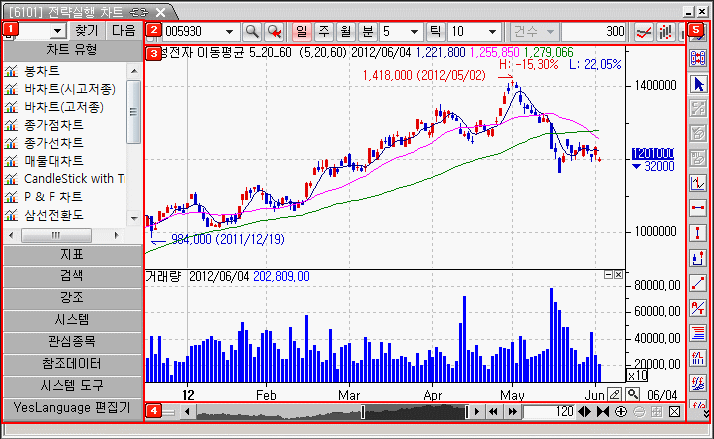This screenshot has width=714, height=439.
Task: Open the stock code 005930 dropdown
Action: [x=230, y=32]
